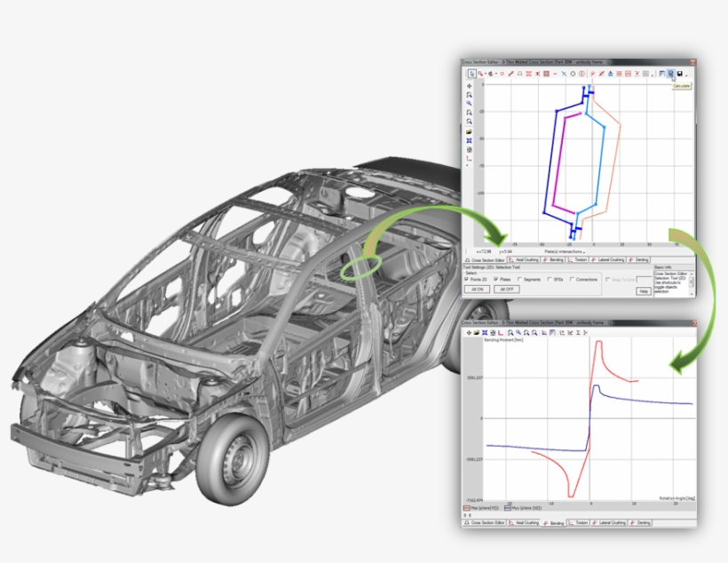The height and width of the screenshot is (563, 728).
Task: Select the arrow selection tool in Cross Section Editor
Action: coord(471,74)
